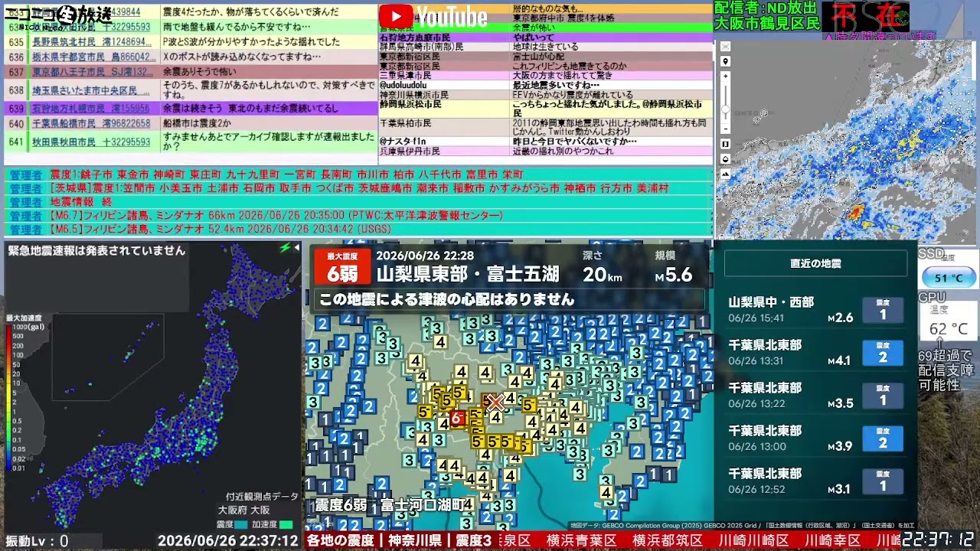The height and width of the screenshot is (551, 980).
Task: Click the M6.7 フィリピン諸島 PTWC message
Action: point(276,216)
